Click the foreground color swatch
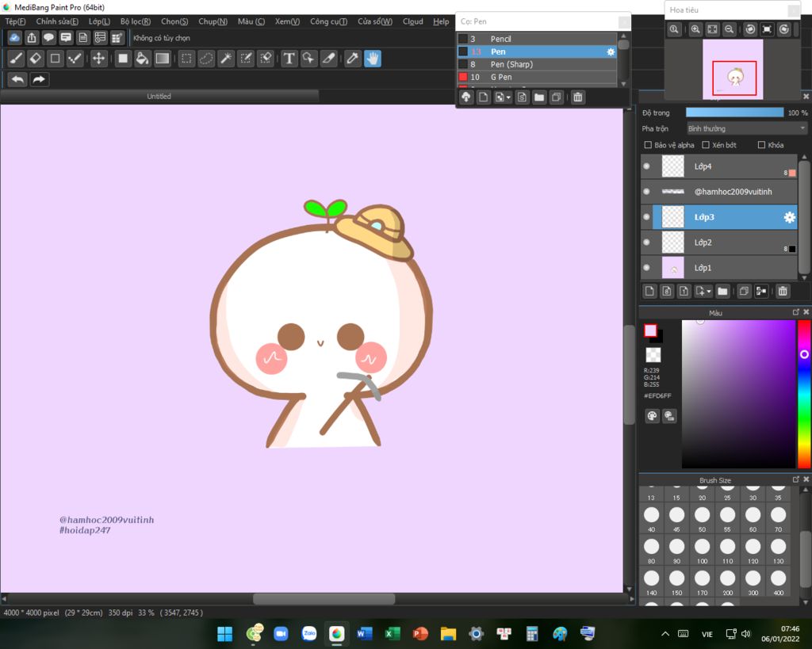This screenshot has height=649, width=812. pos(650,330)
